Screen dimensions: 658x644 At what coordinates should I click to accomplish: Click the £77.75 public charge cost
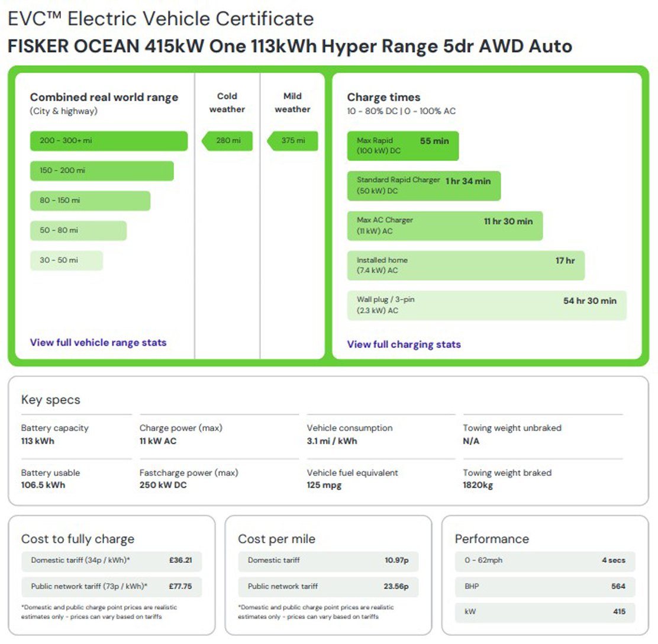(180, 587)
